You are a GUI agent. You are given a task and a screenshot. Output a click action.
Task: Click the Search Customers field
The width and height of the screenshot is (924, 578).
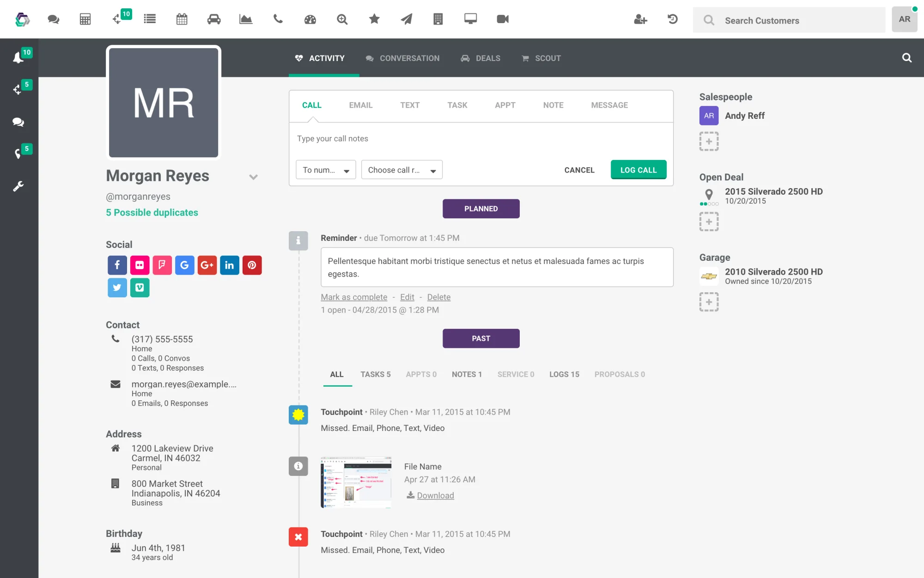click(x=789, y=20)
